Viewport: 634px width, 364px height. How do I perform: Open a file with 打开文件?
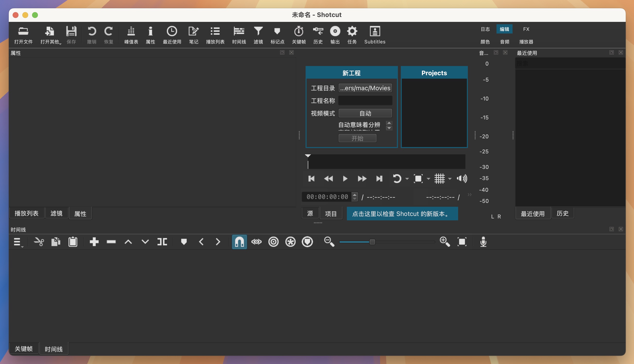click(23, 35)
